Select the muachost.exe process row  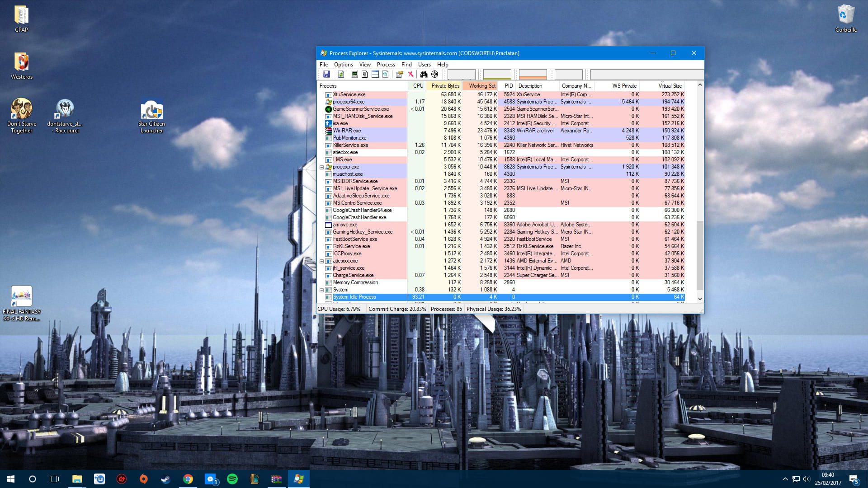tap(501, 174)
